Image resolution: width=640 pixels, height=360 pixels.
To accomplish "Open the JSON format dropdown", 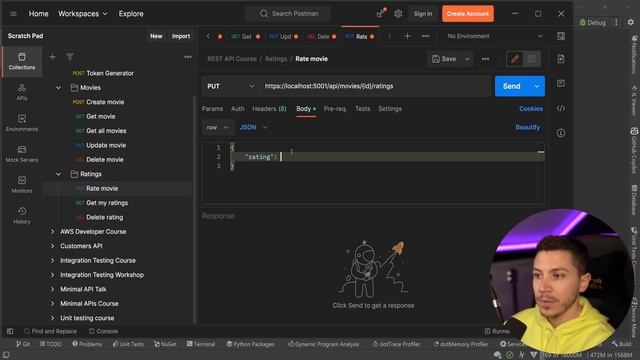I will pyautogui.click(x=253, y=127).
